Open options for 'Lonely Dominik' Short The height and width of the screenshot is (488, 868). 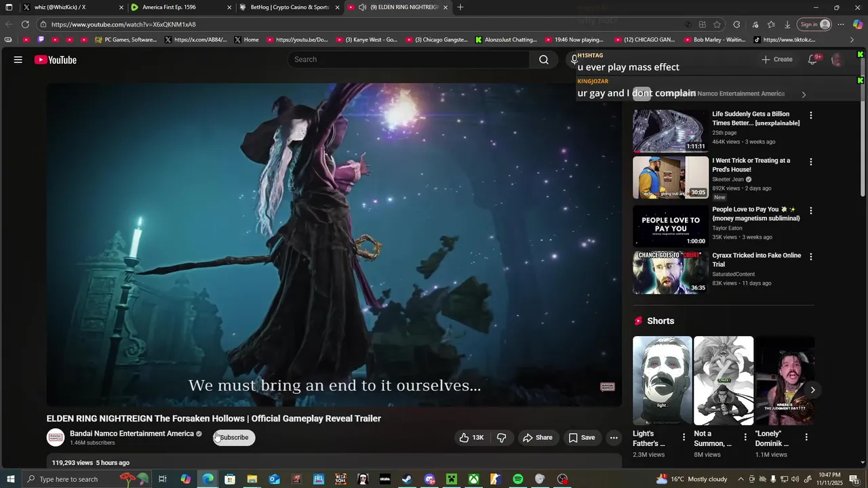[806, 437]
